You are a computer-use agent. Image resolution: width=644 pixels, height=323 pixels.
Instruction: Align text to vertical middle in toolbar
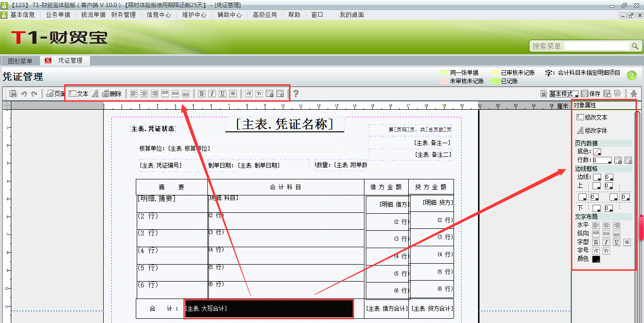pyautogui.click(x=175, y=94)
